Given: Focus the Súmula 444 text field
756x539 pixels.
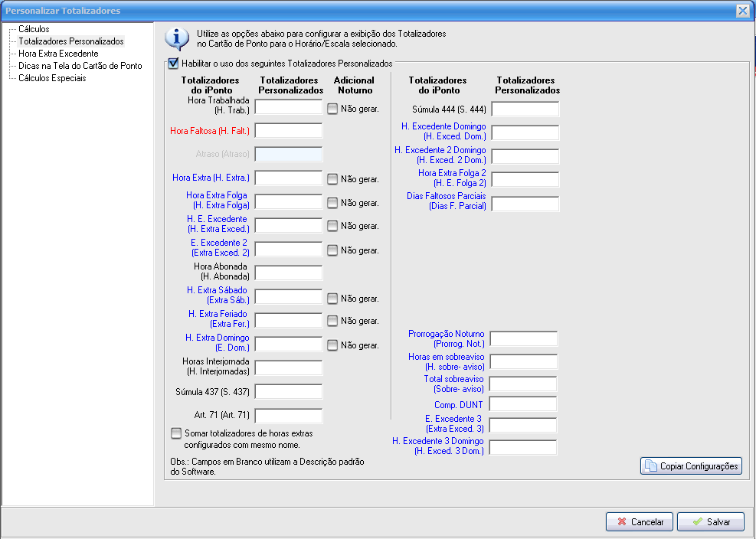Looking at the screenshot, I should tap(525, 109).
